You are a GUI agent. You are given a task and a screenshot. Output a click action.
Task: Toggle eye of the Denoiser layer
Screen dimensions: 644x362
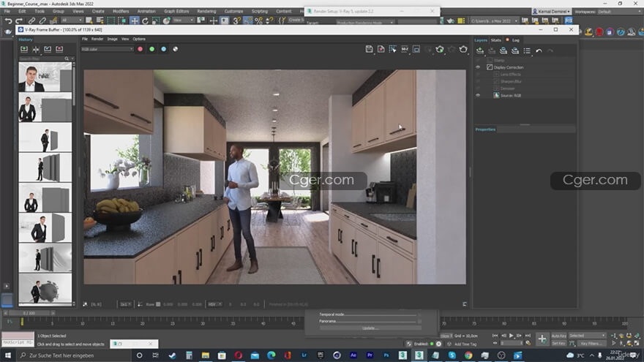click(478, 88)
